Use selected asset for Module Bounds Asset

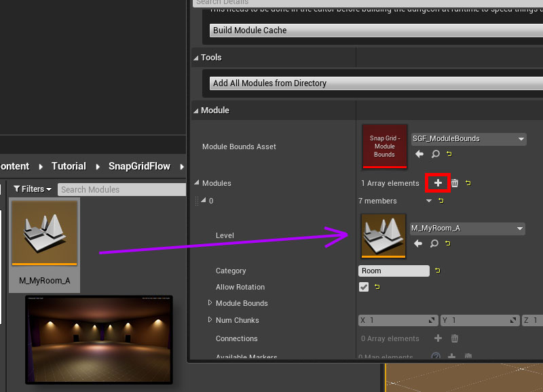(x=419, y=155)
